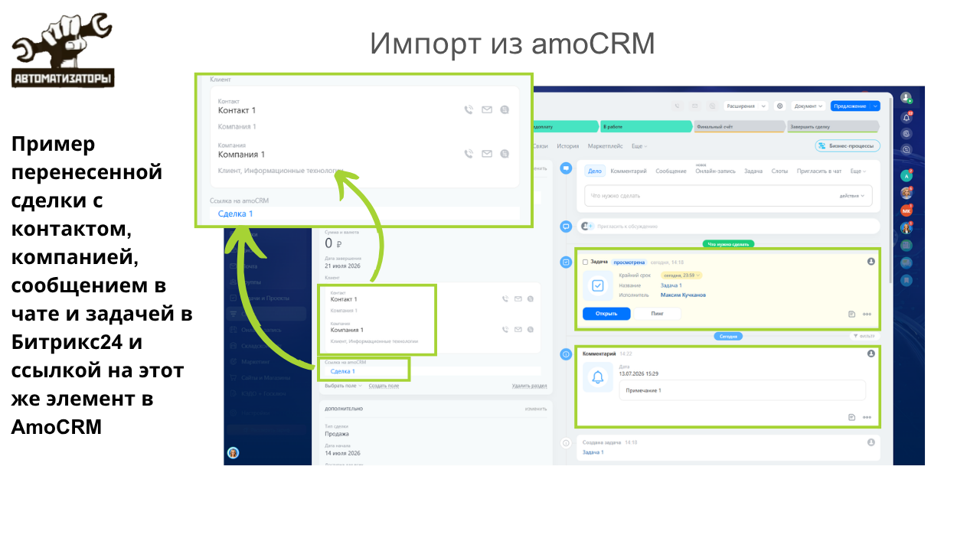The image size is (980, 551).
Task: Click изменить in the Дополнительно section
Action: 536,409
